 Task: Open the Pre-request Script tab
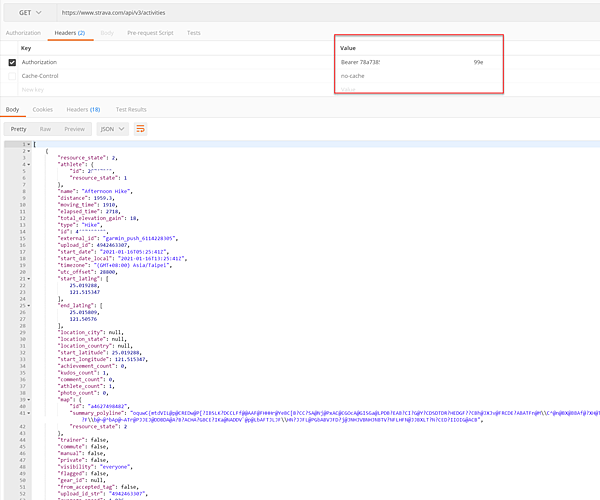150,33
